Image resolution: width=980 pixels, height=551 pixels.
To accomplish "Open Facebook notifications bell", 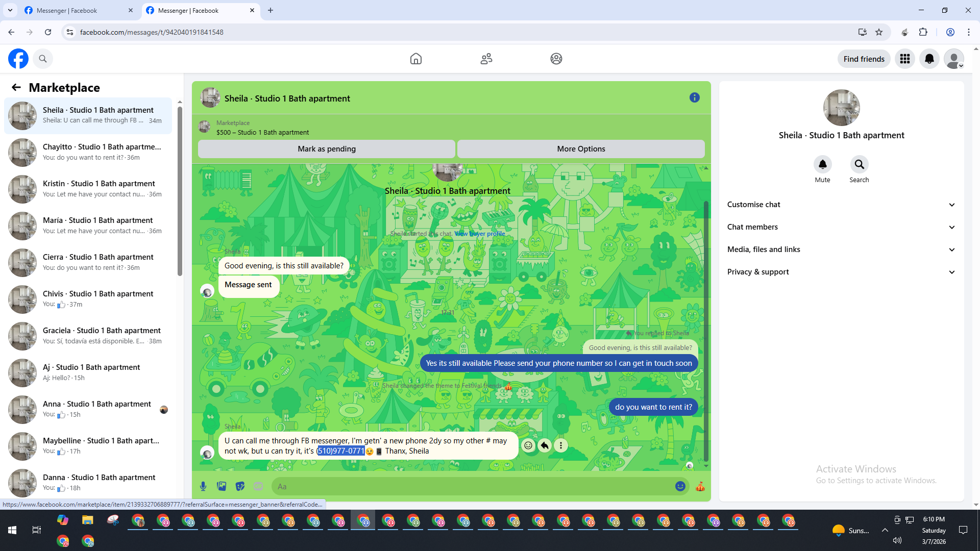I will [929, 59].
